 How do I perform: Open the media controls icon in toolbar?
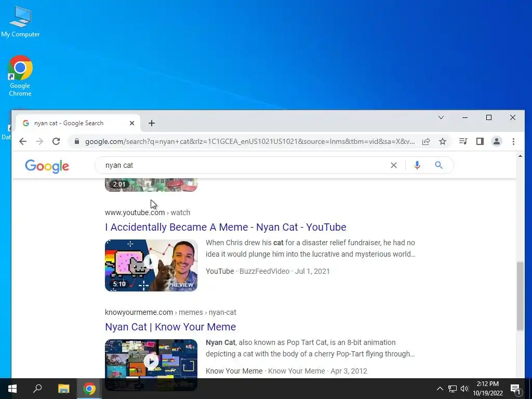coord(463,141)
